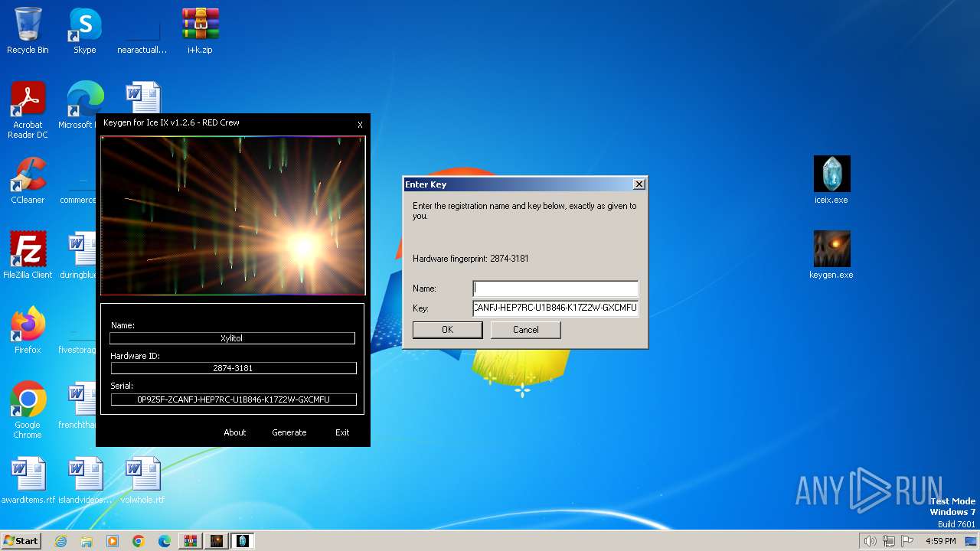The image size is (980, 551).
Task: Open the Recycle Bin desktop icon
Action: tap(28, 31)
